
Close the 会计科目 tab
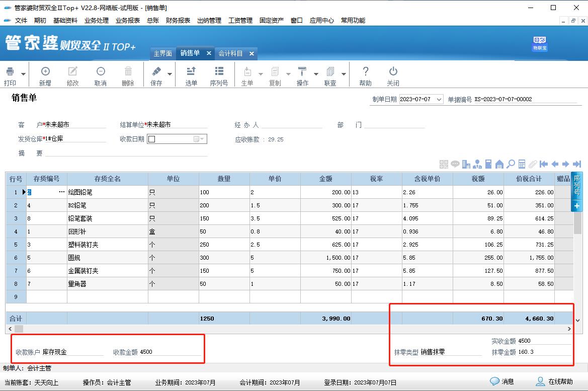point(251,54)
